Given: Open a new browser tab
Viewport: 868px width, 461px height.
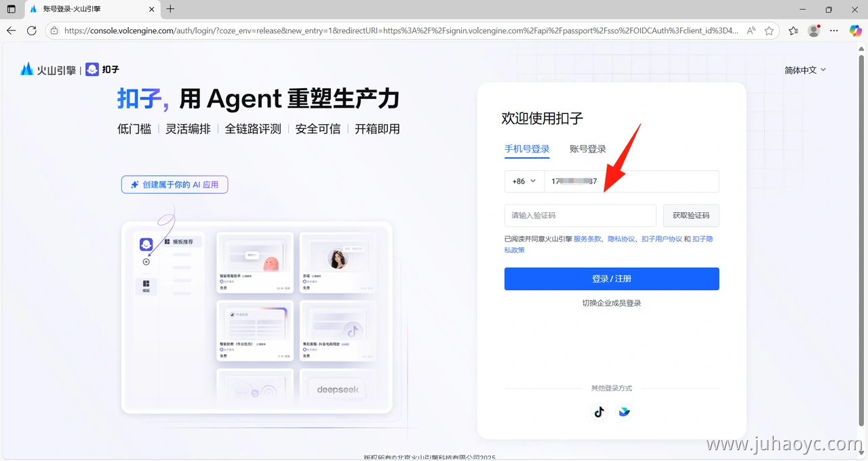Looking at the screenshot, I should pos(170,9).
